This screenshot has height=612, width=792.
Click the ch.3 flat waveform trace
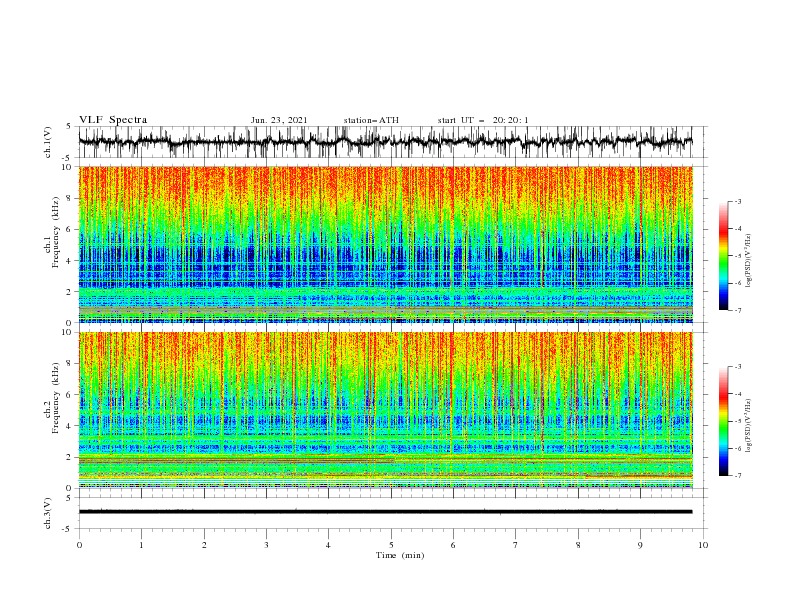[386, 512]
